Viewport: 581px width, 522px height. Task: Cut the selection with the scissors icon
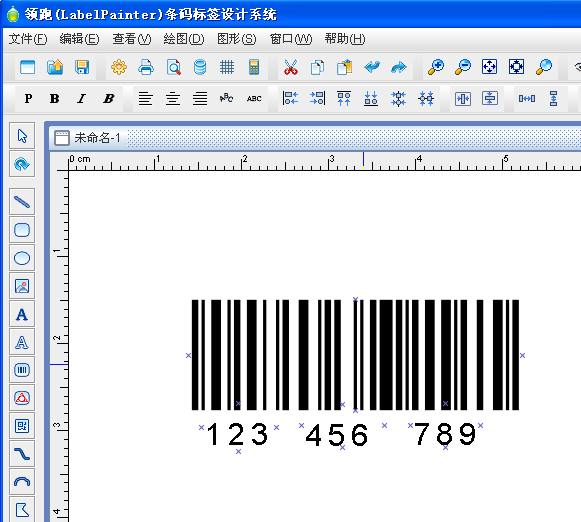pos(291,67)
